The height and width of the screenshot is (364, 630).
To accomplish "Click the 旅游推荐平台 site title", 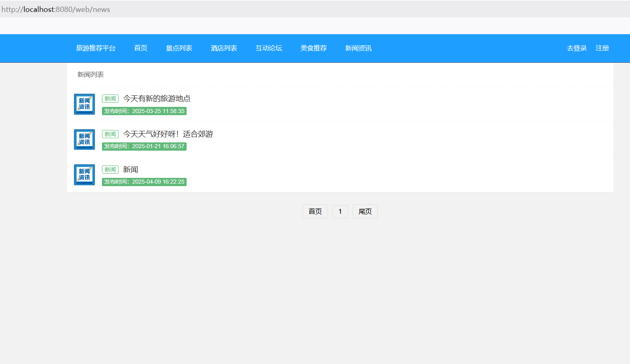I will pyautogui.click(x=96, y=48).
